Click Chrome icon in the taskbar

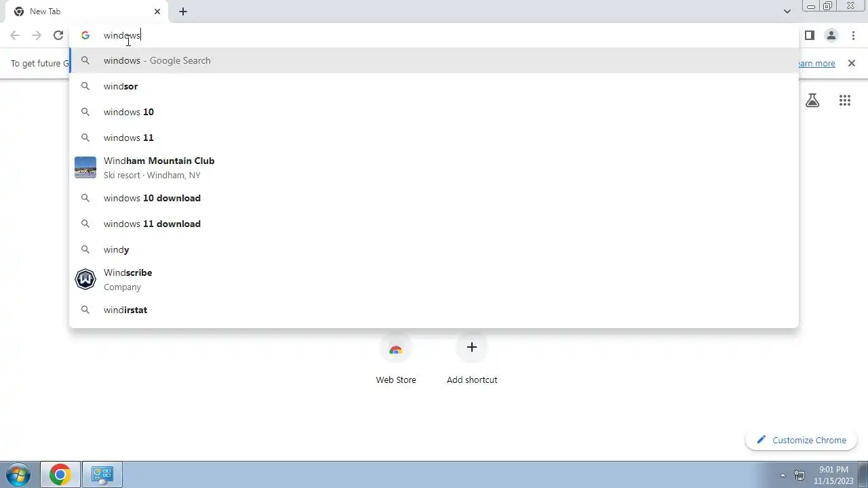coord(60,474)
